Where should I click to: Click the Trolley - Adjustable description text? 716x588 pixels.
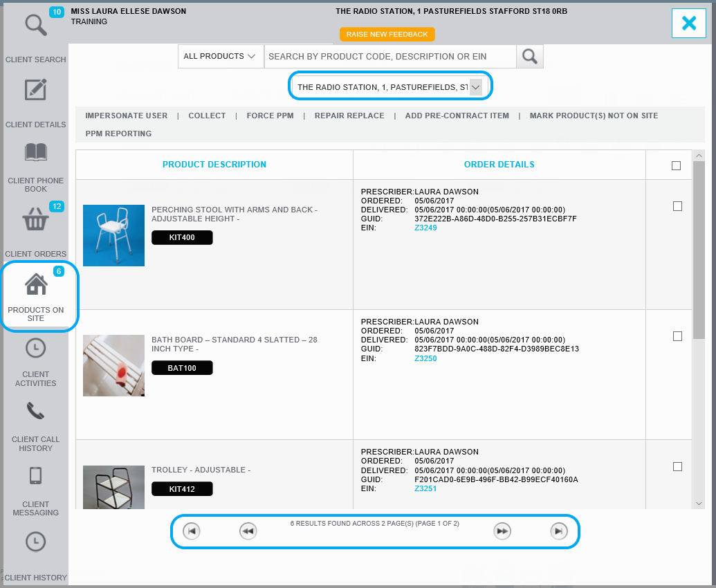[201, 470]
